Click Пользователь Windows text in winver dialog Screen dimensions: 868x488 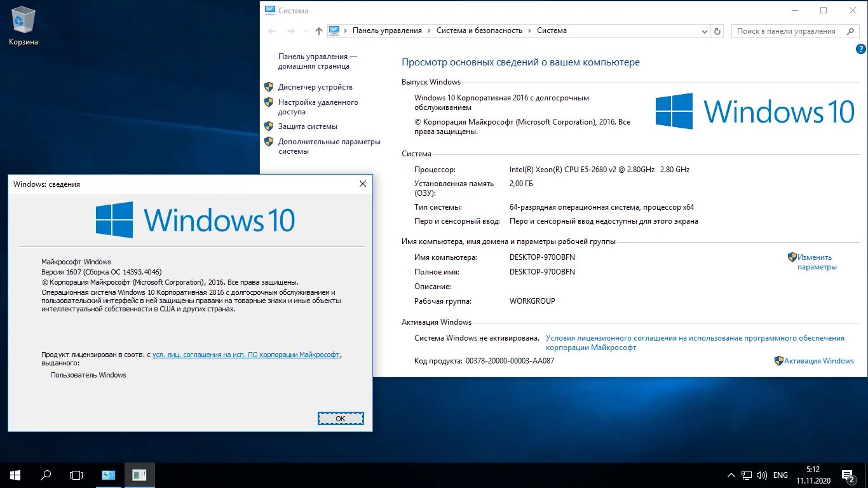pyautogui.click(x=88, y=375)
